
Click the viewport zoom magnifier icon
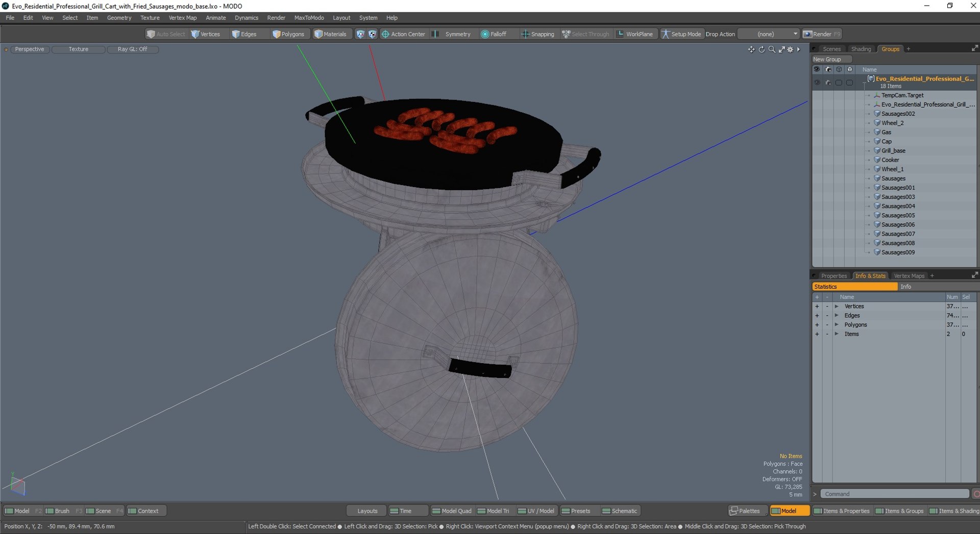click(772, 49)
